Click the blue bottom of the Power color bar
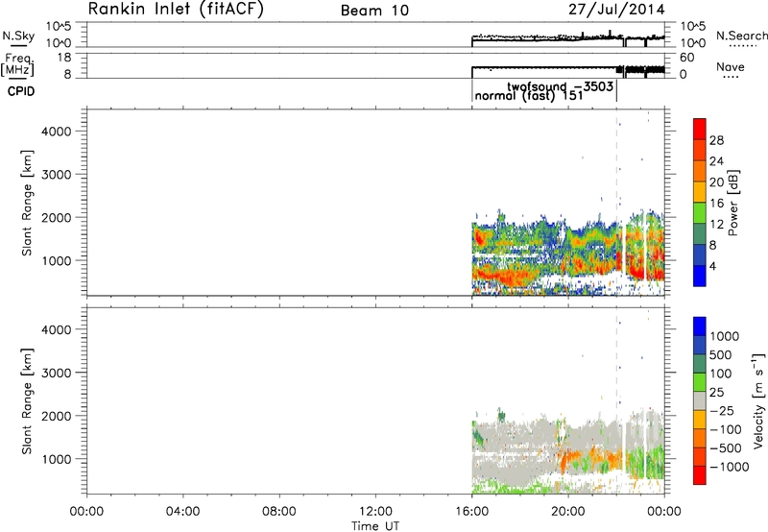 coord(700,276)
